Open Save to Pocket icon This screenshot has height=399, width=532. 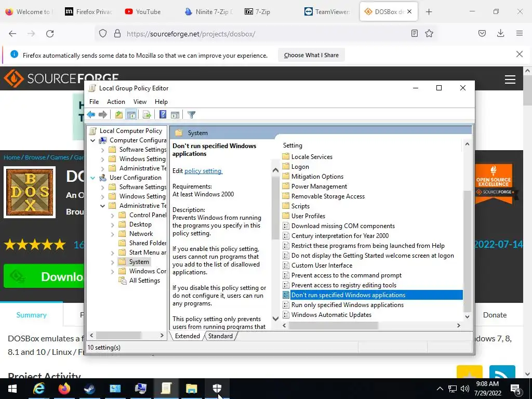[482, 33]
